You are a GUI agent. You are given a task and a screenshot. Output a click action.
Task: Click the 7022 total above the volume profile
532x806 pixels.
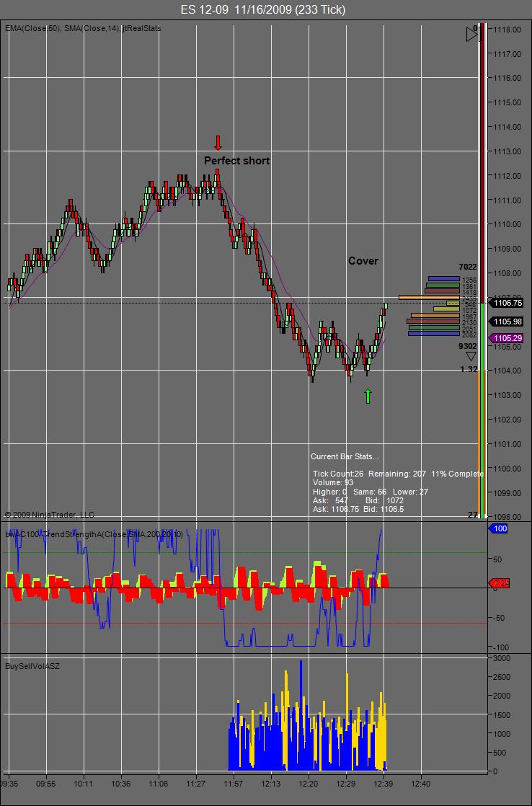click(x=468, y=267)
